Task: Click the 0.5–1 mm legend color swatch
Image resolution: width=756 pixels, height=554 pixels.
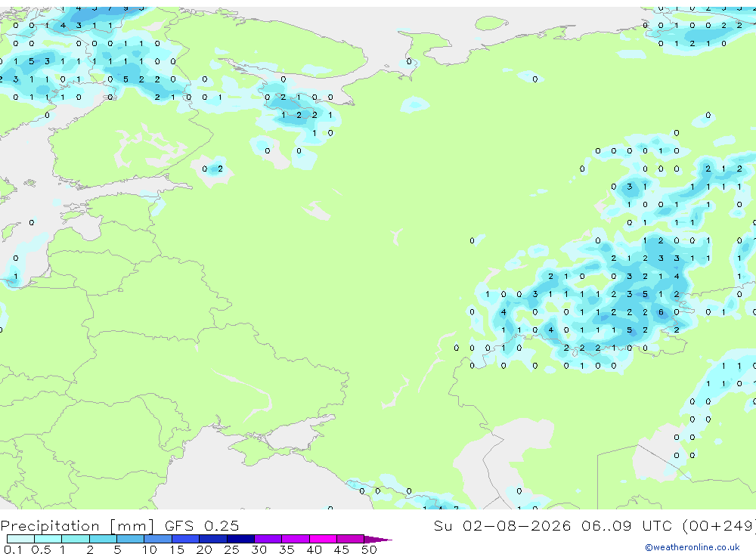Action: click(48, 539)
